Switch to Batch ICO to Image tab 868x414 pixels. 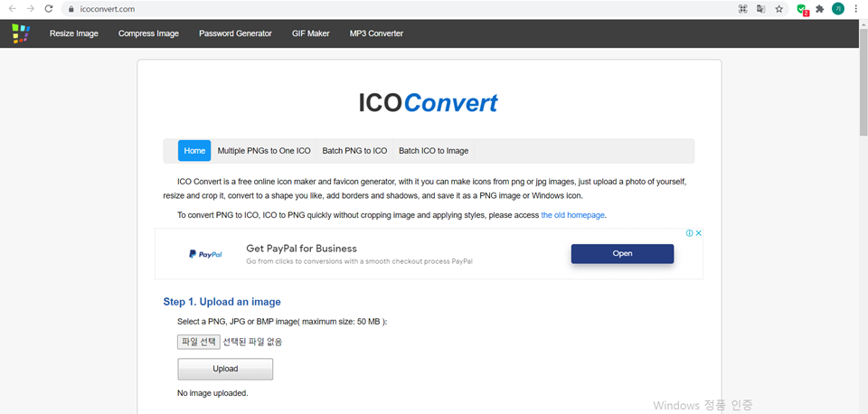[433, 151]
